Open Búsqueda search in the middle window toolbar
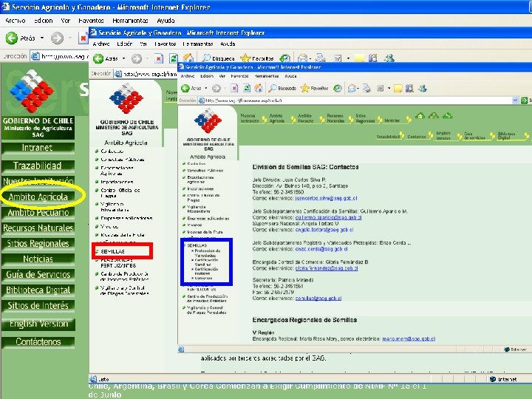532x399 pixels. click(218, 58)
